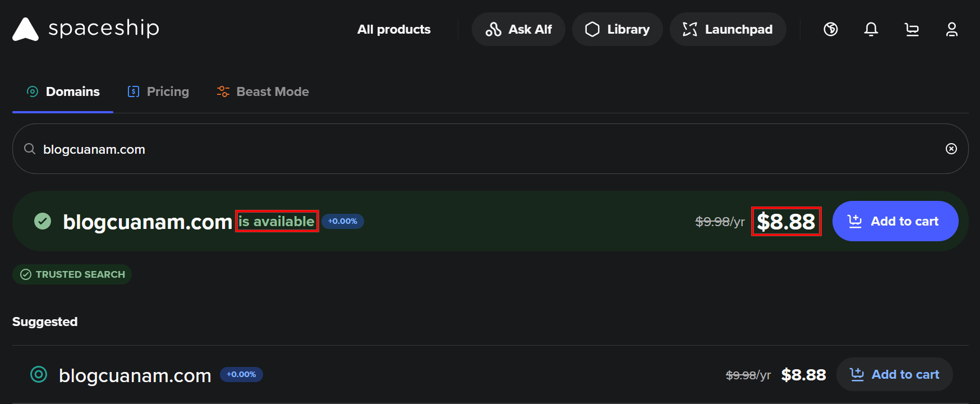980x404 pixels.
Task: Open All products menu
Action: coord(394,29)
